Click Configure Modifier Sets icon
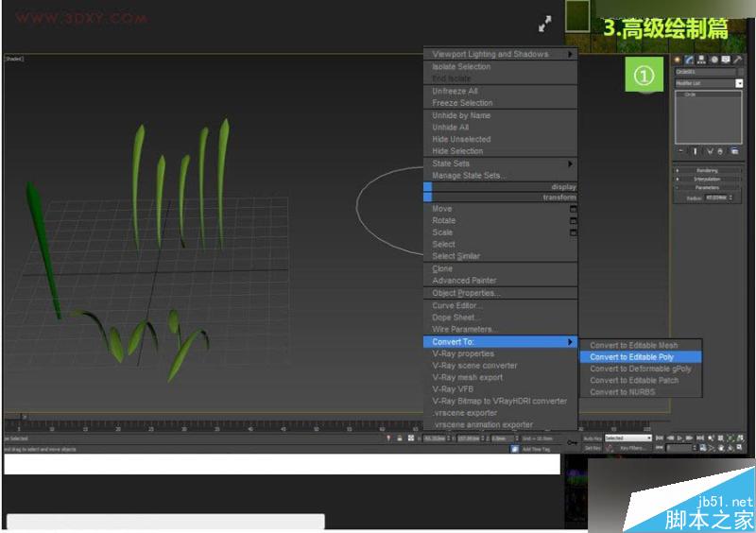Viewport: 756px width, 533px height. (735, 151)
